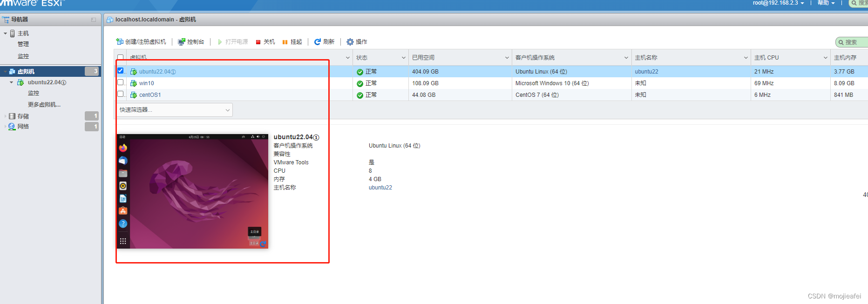Screen dimensions: 868x304
Task: Collapse the 主机 host tree node
Action: click(6, 34)
